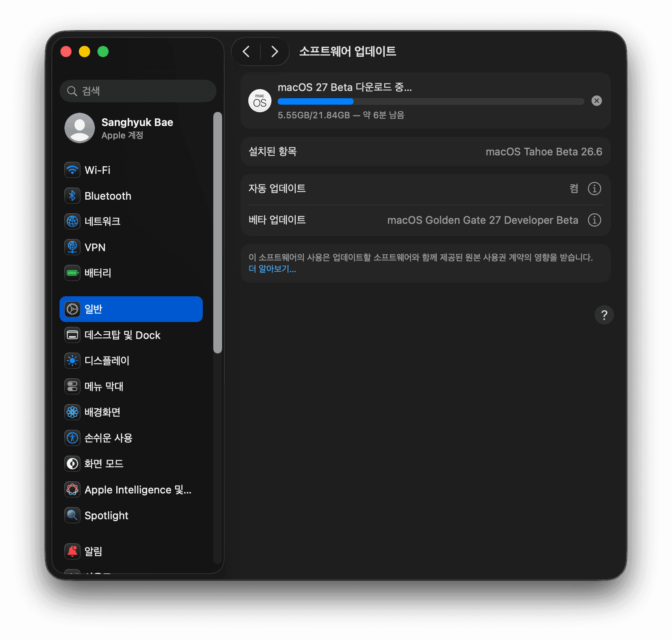The image size is (672, 640).
Task: Open 알림 settings
Action: [x=131, y=551]
